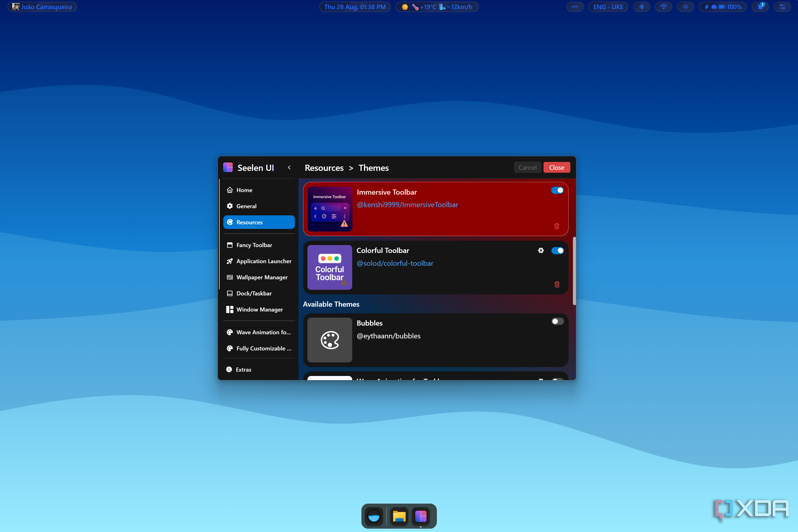Show hidden tray items ellipsis in top bar
Viewport: 798px width, 532px height.
pyautogui.click(x=575, y=7)
